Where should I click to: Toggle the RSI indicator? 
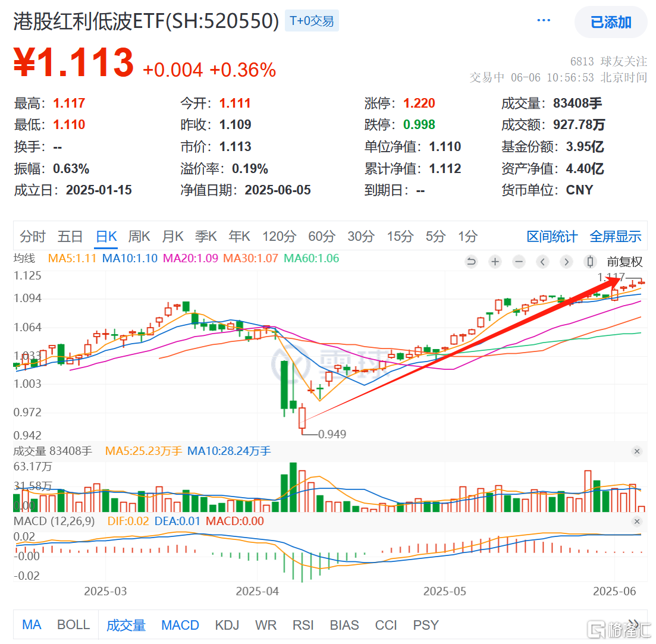click(303, 625)
